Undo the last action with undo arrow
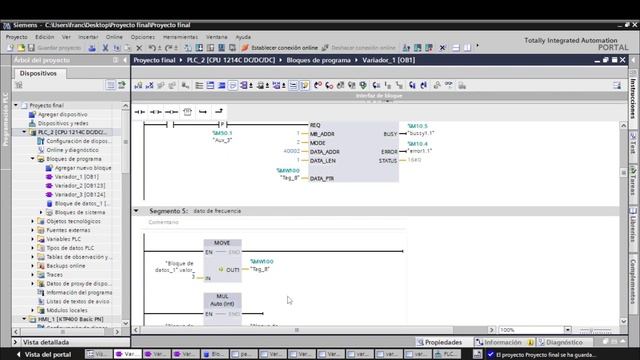 tap(152, 48)
